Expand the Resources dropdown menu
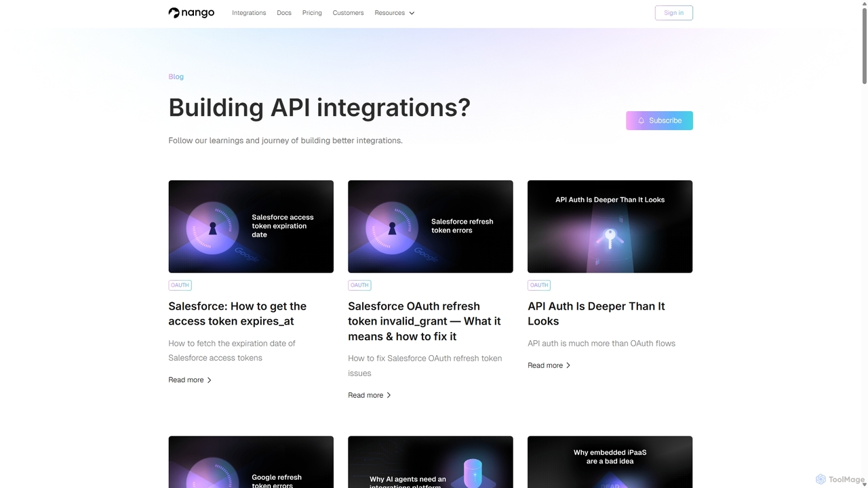This screenshot has height=488, width=868. [x=395, y=13]
